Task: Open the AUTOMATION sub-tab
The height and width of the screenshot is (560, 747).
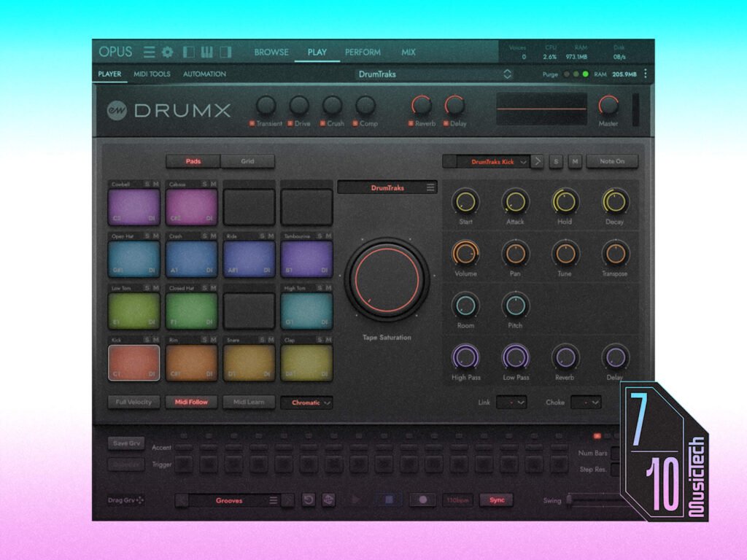Action: (204, 74)
